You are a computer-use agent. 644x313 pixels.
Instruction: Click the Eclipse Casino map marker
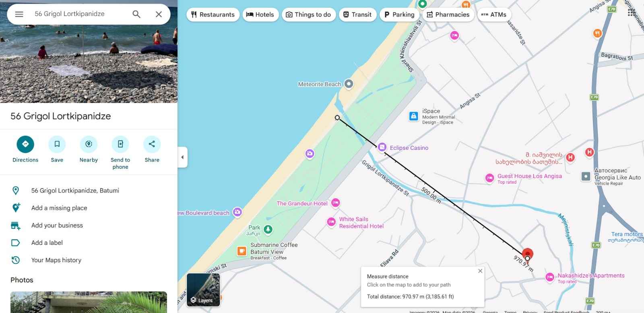tap(382, 147)
